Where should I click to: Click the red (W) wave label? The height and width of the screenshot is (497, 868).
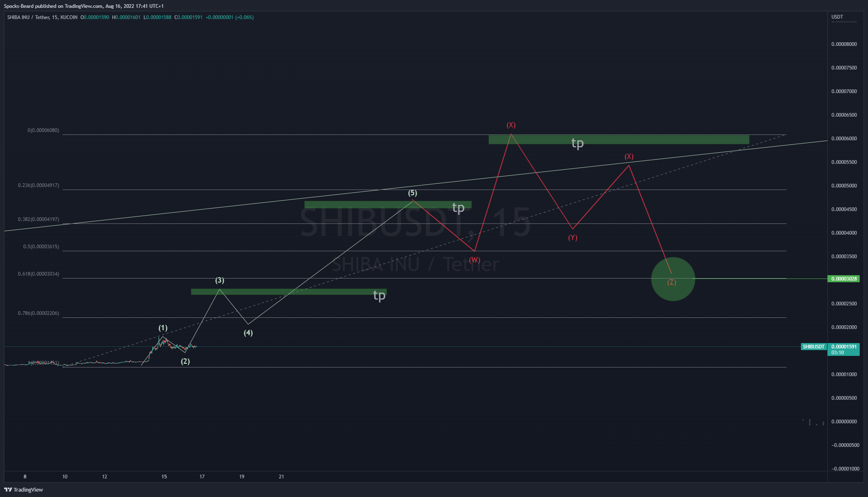[x=475, y=260]
